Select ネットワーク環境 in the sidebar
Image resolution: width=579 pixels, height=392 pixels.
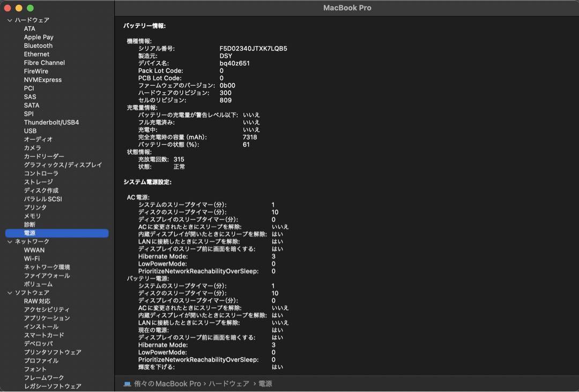[x=47, y=267]
